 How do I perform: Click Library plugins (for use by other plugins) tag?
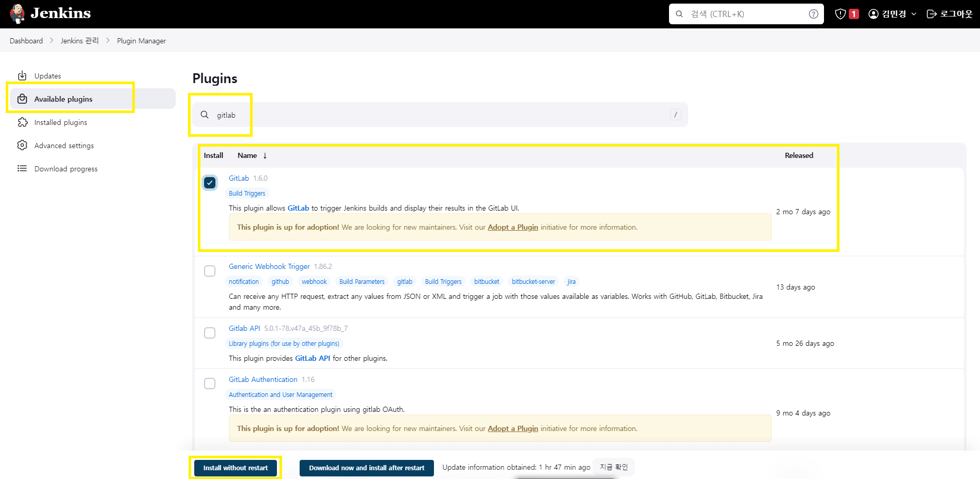point(284,344)
